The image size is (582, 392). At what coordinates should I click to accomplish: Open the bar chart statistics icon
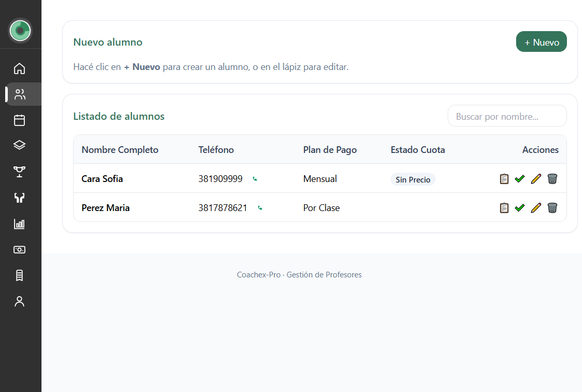coord(19,224)
